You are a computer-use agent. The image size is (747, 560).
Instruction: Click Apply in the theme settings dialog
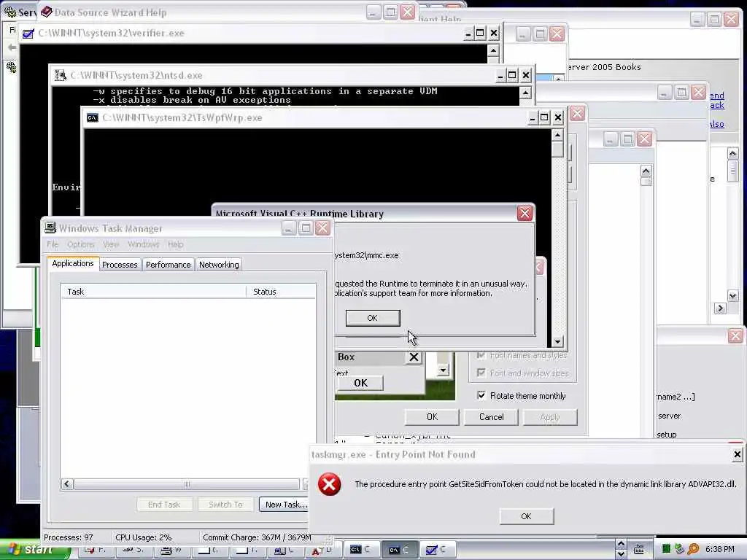point(550,416)
